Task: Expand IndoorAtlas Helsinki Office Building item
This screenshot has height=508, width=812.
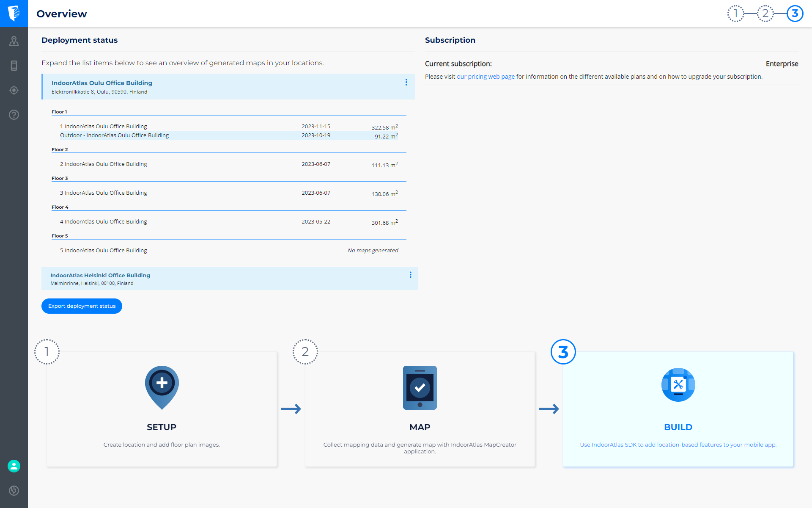Action: [100, 275]
